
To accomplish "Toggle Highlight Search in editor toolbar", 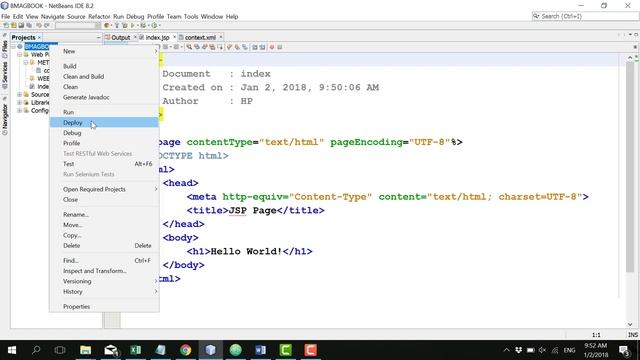I will (x=212, y=47).
